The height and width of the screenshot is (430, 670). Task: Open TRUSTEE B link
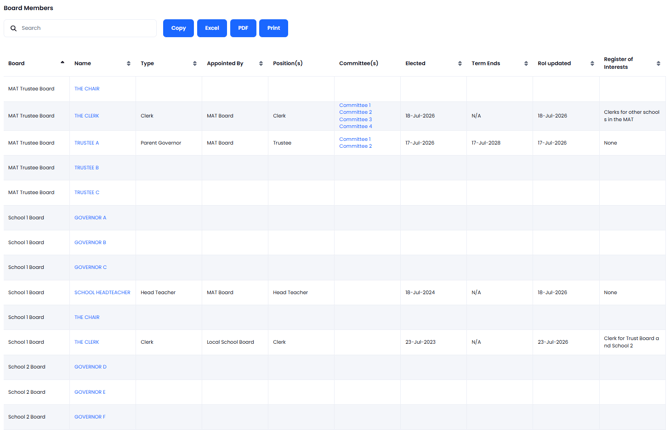[x=87, y=168]
